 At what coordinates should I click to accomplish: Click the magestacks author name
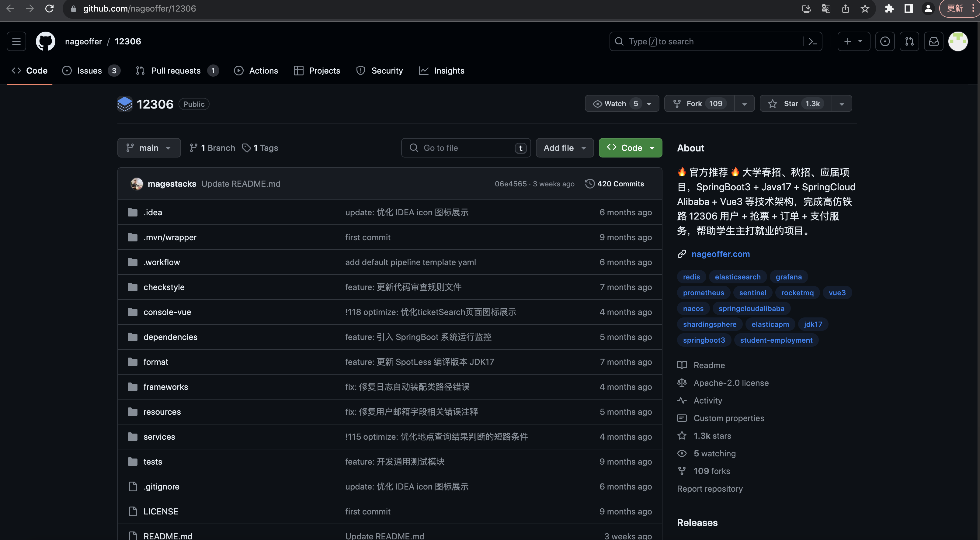pos(172,184)
